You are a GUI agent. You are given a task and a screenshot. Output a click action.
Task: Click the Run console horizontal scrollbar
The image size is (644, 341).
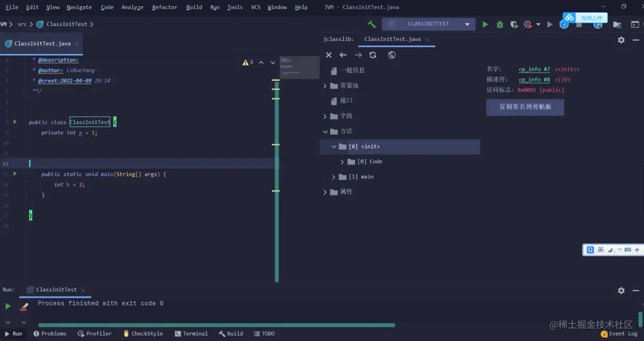(x=217, y=325)
